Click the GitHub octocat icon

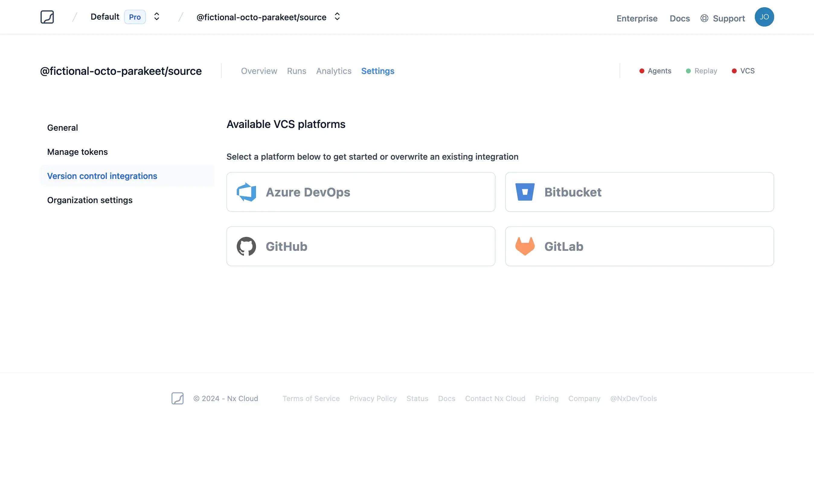[246, 246]
